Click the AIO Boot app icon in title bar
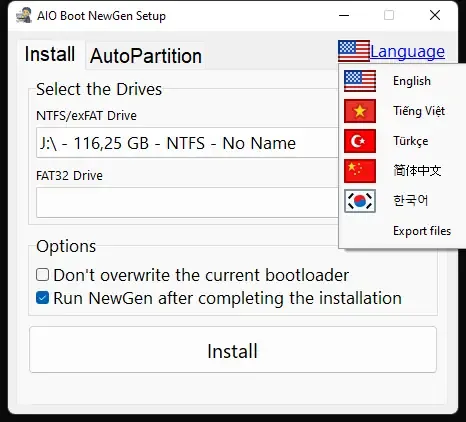 (24, 15)
